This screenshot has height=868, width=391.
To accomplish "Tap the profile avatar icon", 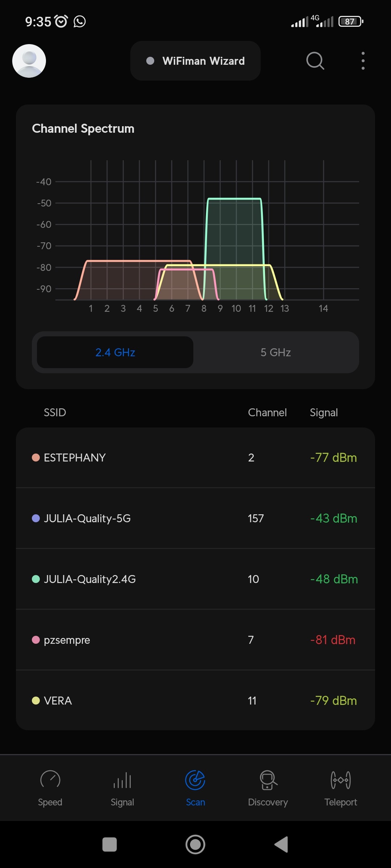I will click(x=29, y=61).
